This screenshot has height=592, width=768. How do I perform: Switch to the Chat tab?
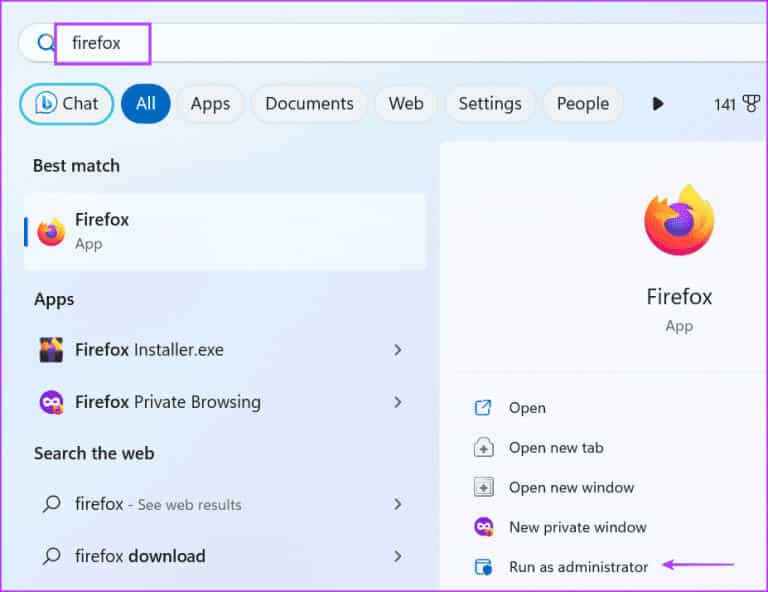[x=67, y=103]
